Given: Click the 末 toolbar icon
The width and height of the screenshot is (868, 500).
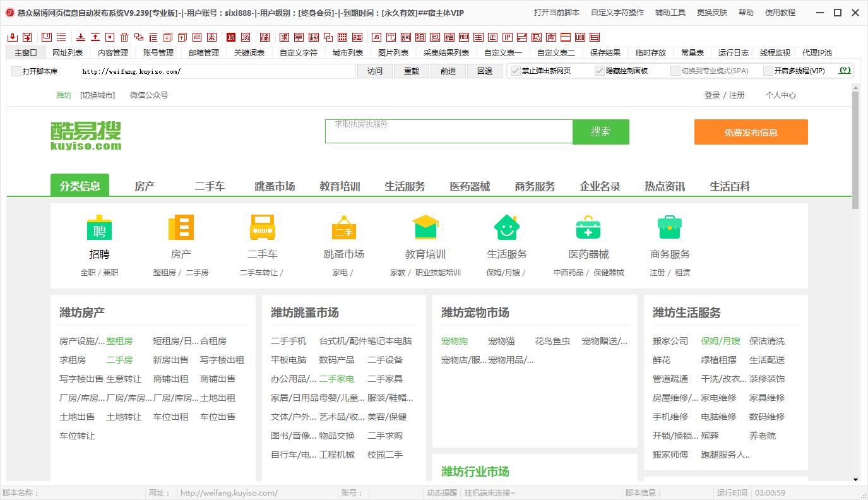Looking at the screenshot, I should click(x=211, y=37).
